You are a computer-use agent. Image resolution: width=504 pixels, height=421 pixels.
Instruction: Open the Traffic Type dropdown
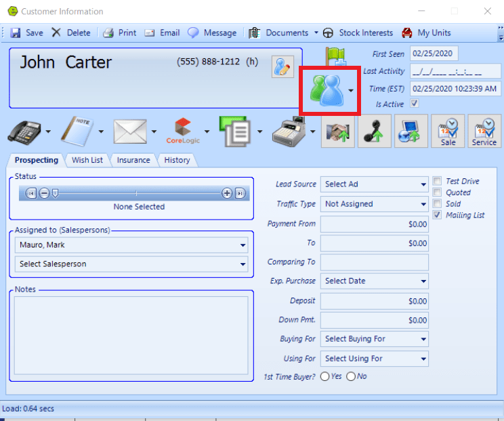[375, 204]
